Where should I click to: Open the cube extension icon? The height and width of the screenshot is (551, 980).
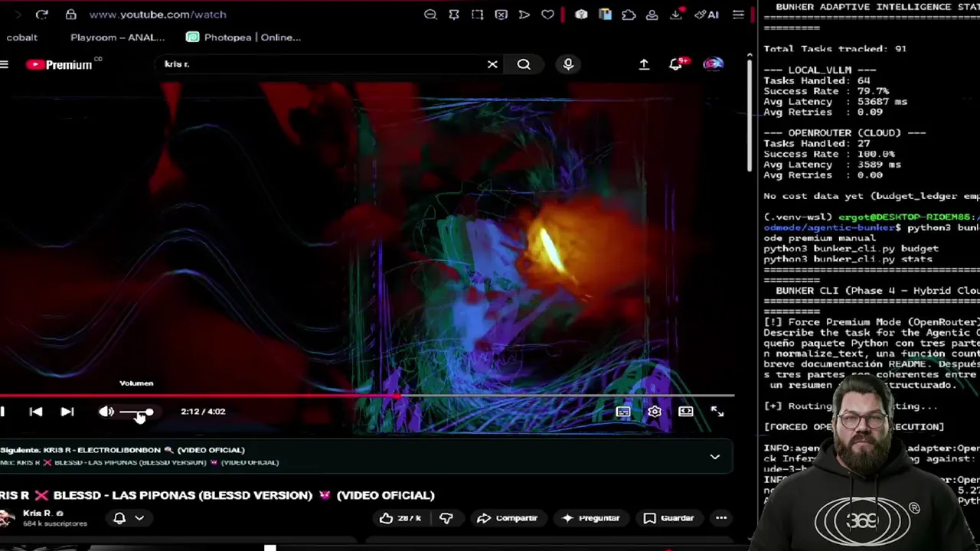click(x=581, y=14)
